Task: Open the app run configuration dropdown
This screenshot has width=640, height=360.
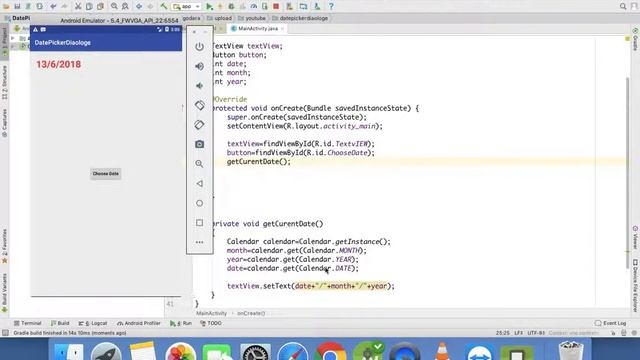Action: (187, 7)
